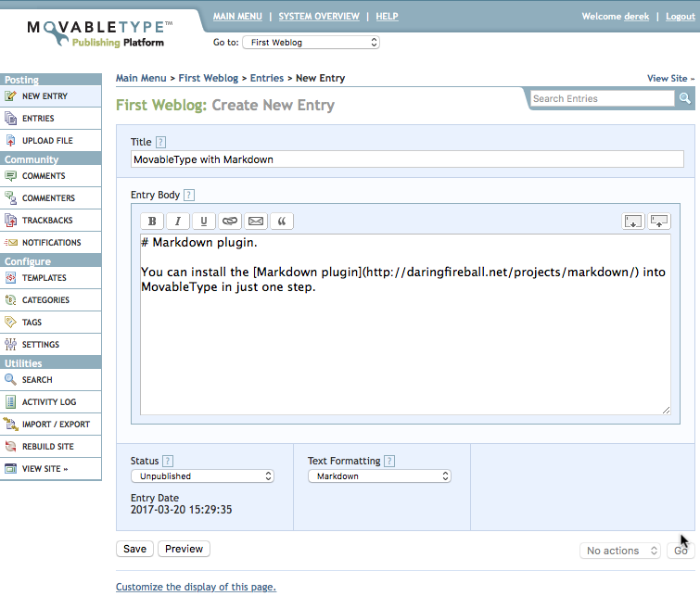
Task: Enlarge the entry body editor box
Action: (x=633, y=221)
